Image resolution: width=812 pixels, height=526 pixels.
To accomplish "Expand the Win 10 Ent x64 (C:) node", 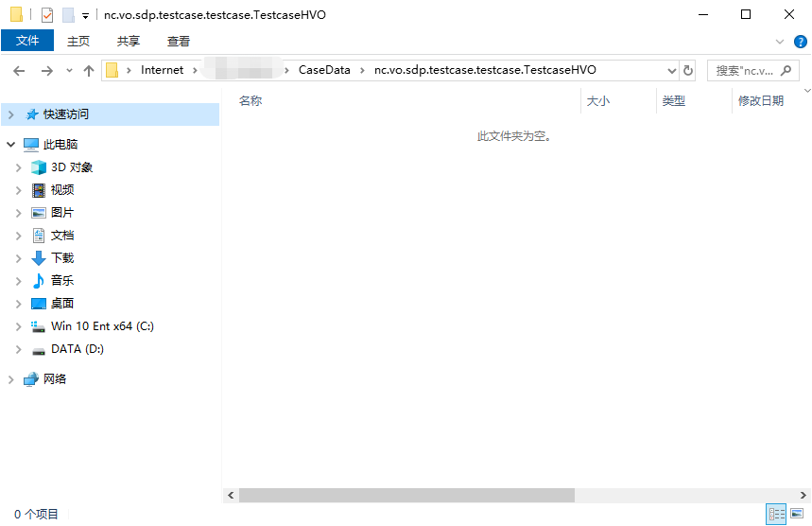I will coord(19,326).
